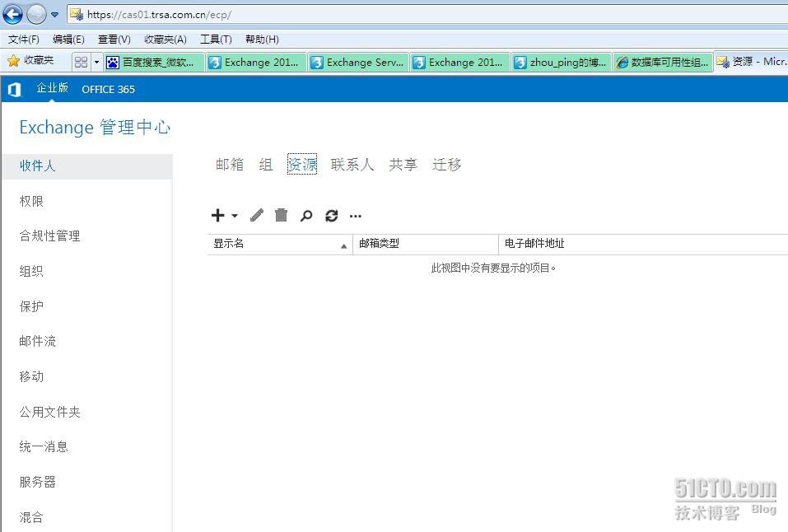Select the 企业版 header link

[x=52, y=88]
